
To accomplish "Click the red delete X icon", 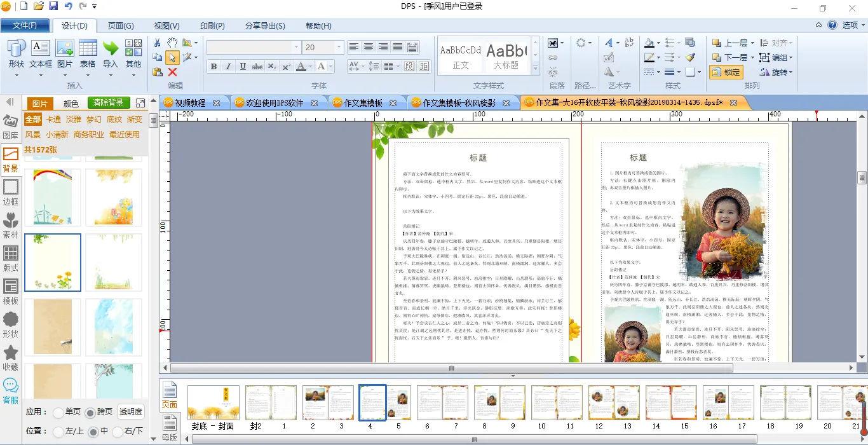I will tap(172, 72).
